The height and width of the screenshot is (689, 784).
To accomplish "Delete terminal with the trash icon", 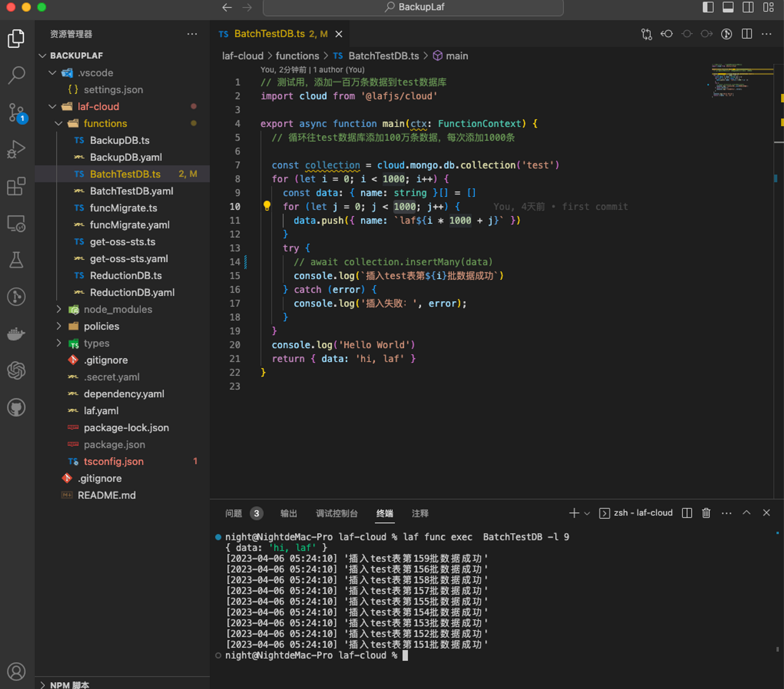I will point(706,513).
